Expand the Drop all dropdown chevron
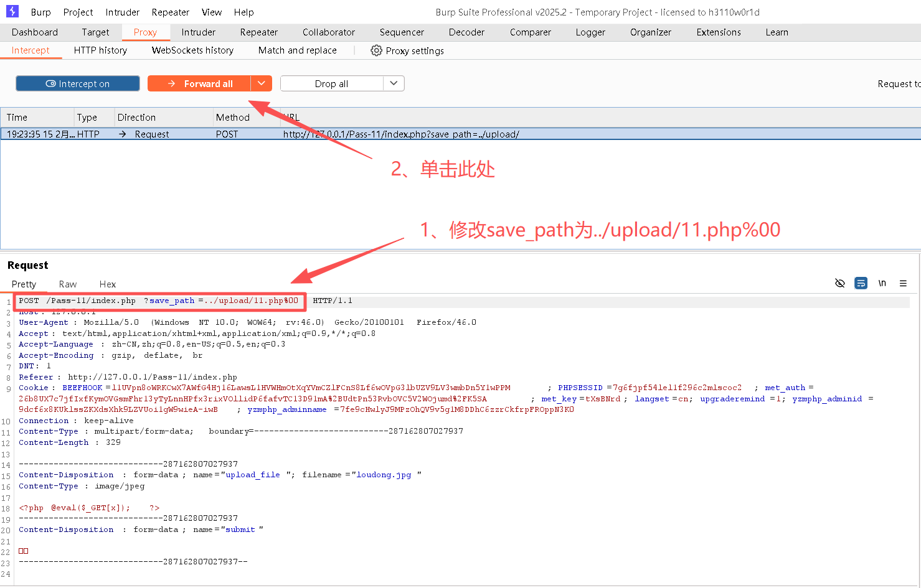921x588 pixels. (x=394, y=83)
